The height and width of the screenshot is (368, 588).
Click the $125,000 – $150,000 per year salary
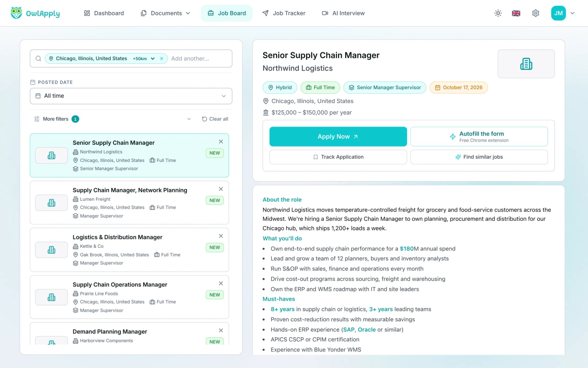point(311,113)
